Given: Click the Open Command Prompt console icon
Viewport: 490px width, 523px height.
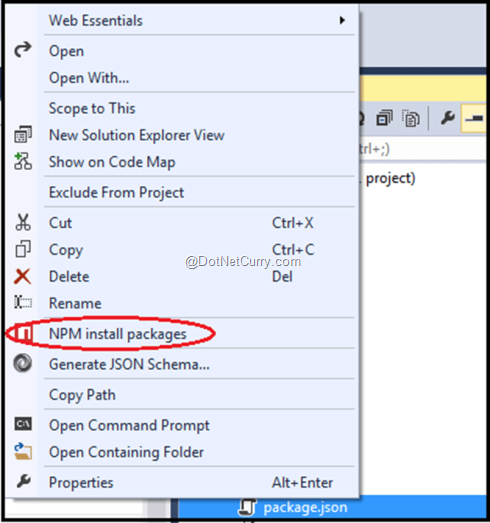Looking at the screenshot, I should 23,424.
